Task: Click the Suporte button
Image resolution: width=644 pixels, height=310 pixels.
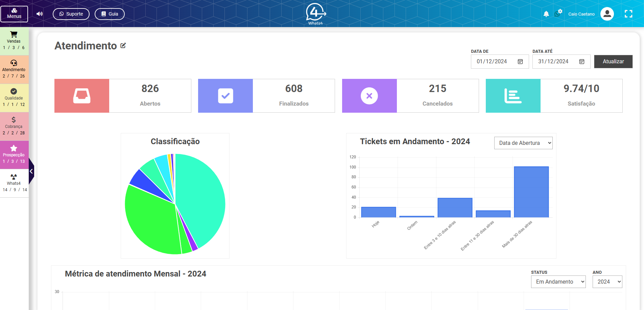Action: (x=71, y=14)
